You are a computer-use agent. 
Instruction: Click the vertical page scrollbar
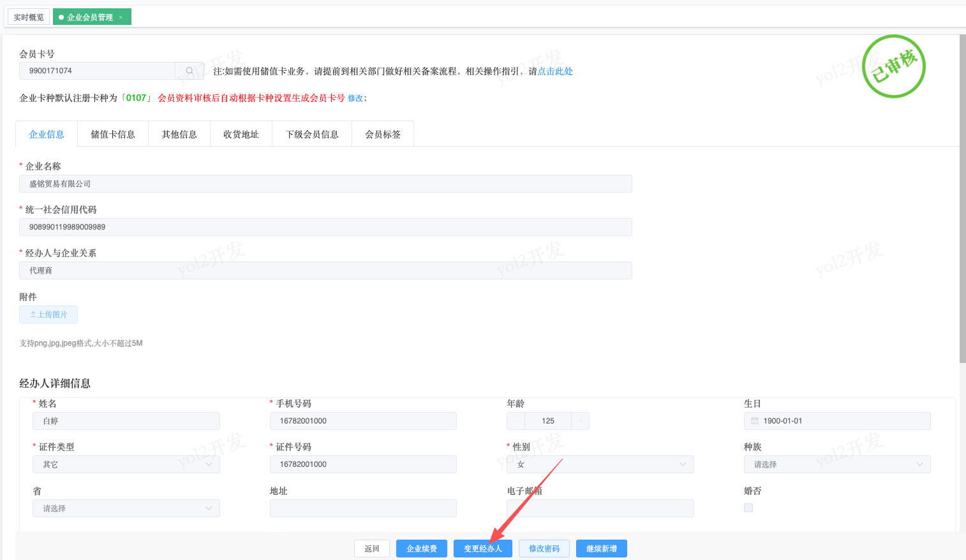(x=962, y=198)
